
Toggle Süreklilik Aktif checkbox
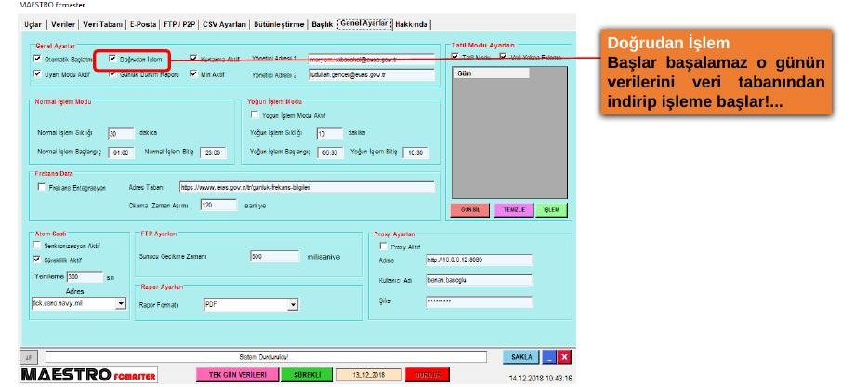(38, 259)
